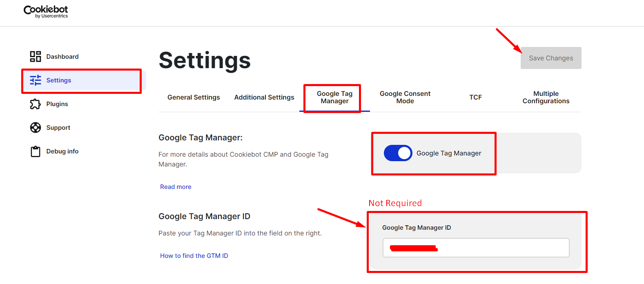644x284 pixels.
Task: Click the Support lifebuoy icon
Action: [x=36, y=128]
